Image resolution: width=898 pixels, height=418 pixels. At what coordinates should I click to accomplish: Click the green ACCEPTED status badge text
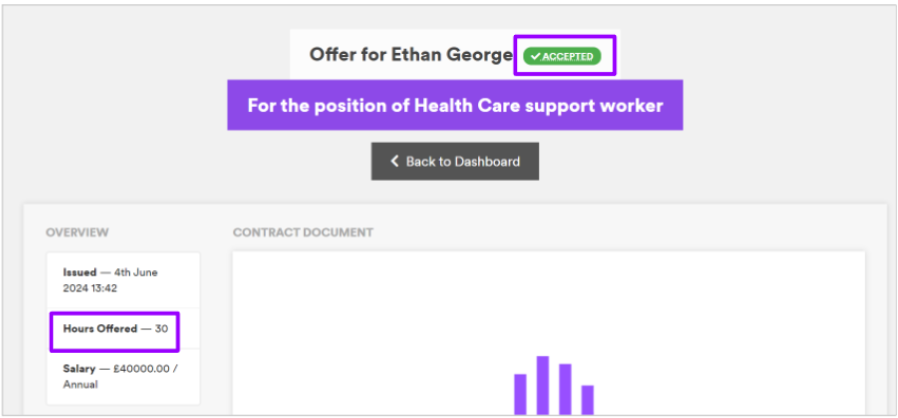point(568,56)
